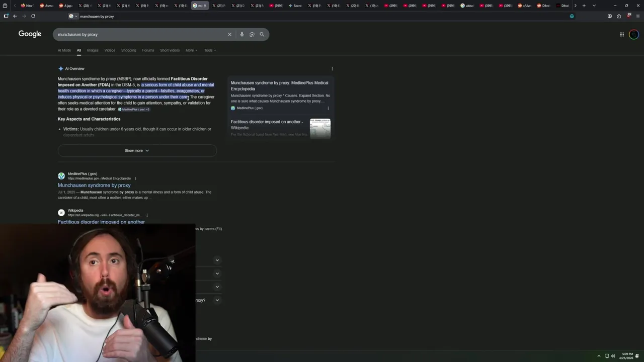
Task: Click into the Google search input field
Action: click(x=141, y=34)
